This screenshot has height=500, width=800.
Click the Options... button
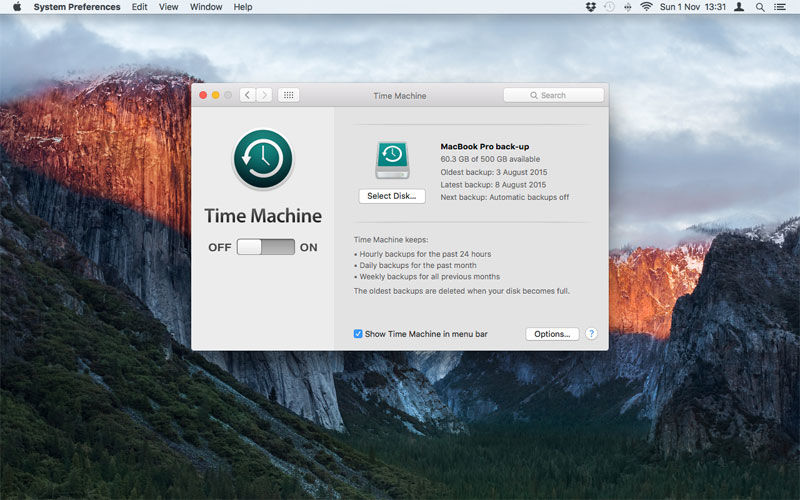click(x=552, y=334)
